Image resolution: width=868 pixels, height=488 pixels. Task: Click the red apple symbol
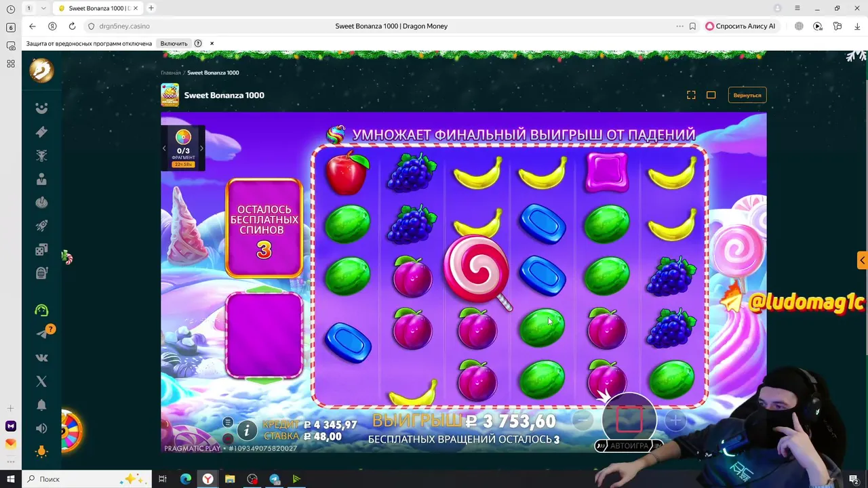pyautogui.click(x=347, y=173)
